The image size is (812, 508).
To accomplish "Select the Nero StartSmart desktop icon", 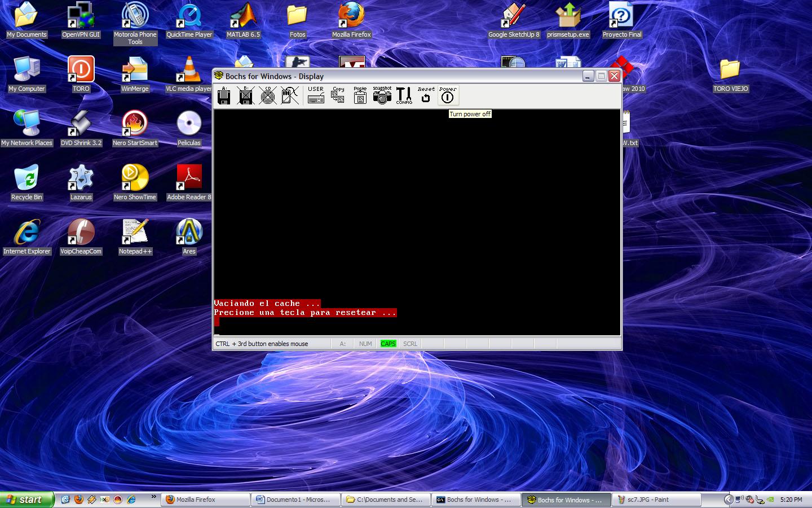I will click(x=135, y=129).
